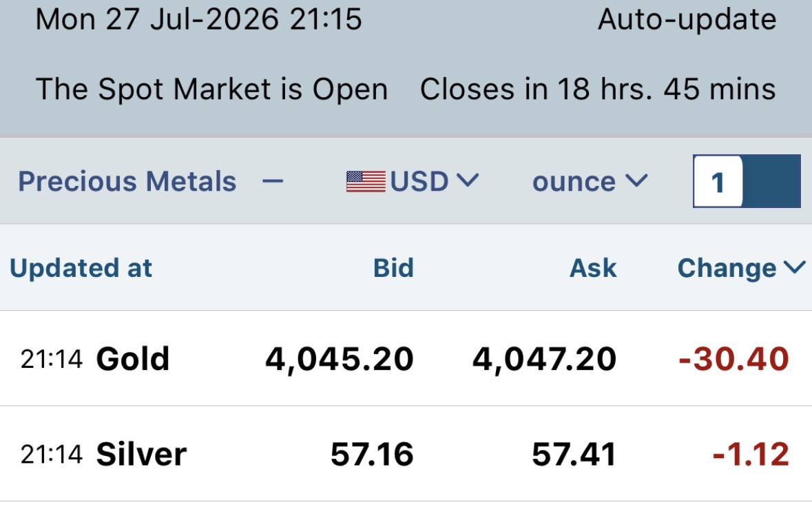
Task: Click the chevron arrow beside USD
Action: (x=468, y=180)
